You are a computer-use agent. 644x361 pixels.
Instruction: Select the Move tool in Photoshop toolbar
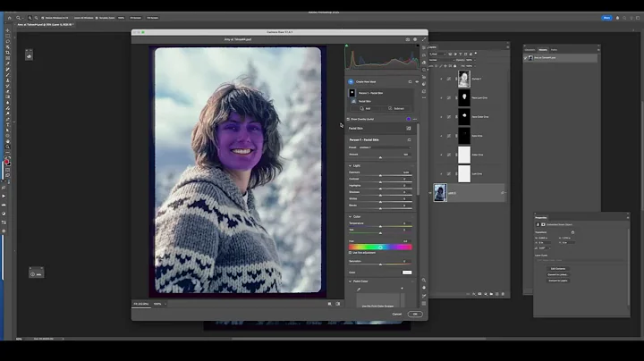(7, 30)
